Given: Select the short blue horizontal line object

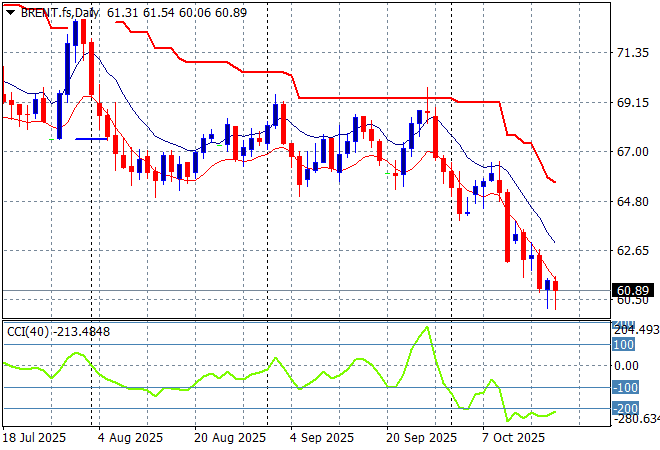Looking at the screenshot, I should click(90, 139).
